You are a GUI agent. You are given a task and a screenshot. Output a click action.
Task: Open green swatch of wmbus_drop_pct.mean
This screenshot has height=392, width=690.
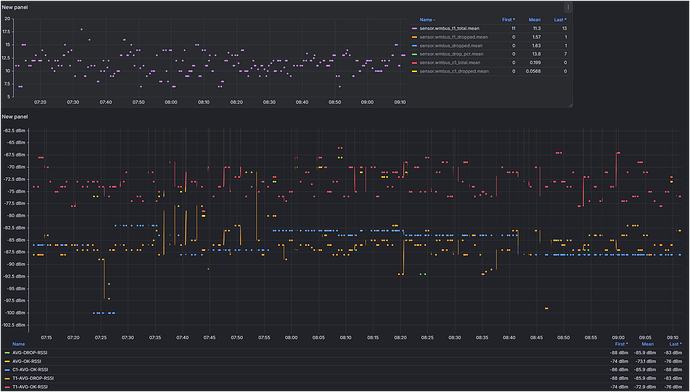(x=414, y=54)
